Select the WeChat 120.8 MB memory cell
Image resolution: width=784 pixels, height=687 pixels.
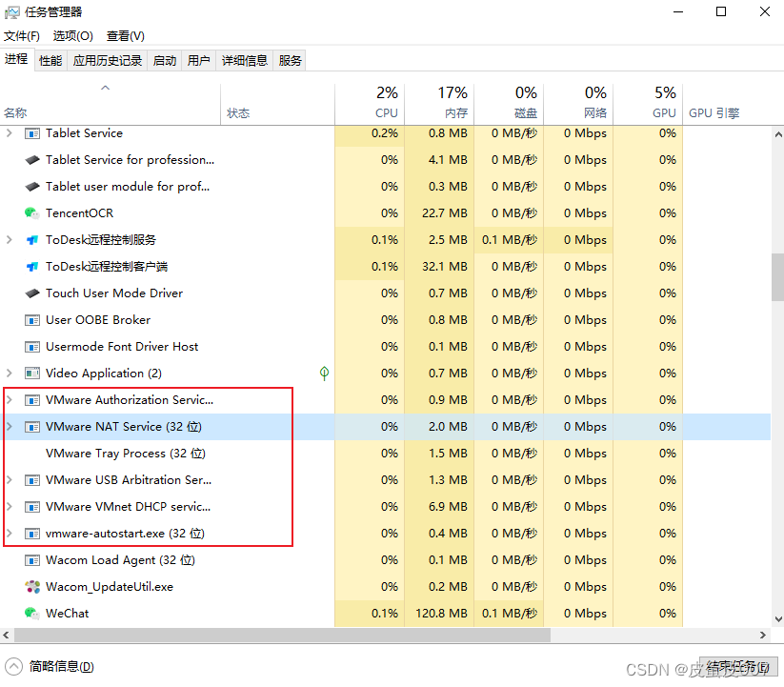(x=439, y=613)
